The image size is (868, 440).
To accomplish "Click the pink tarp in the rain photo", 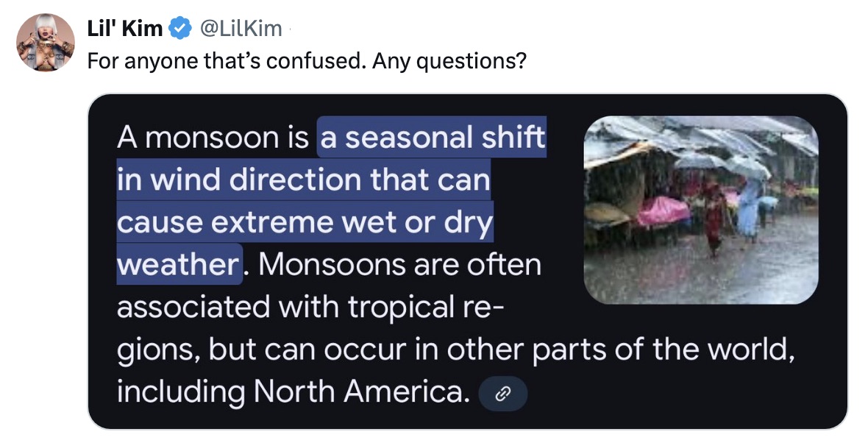I will [661, 210].
